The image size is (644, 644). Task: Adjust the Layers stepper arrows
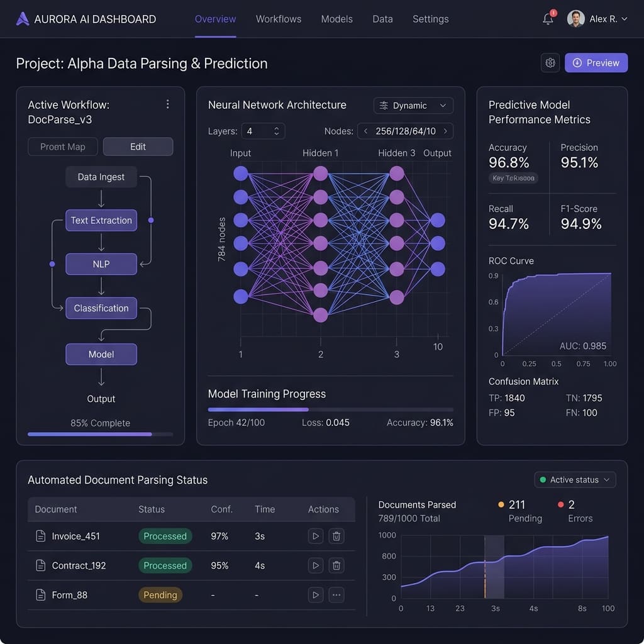tap(277, 131)
